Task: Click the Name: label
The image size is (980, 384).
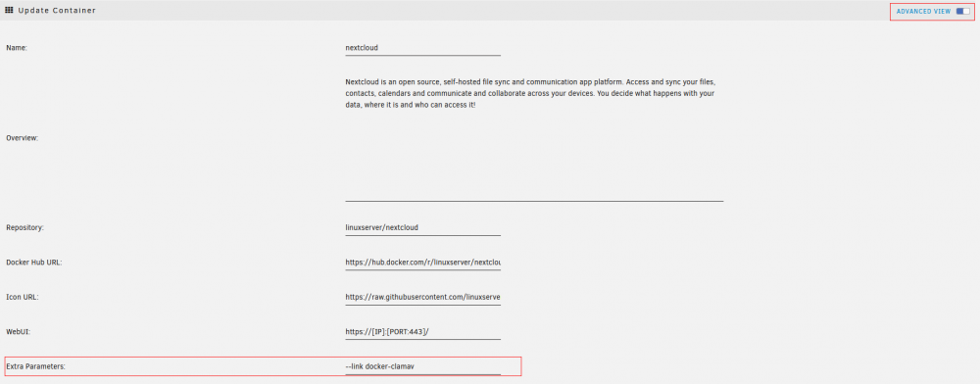Action: [x=17, y=48]
